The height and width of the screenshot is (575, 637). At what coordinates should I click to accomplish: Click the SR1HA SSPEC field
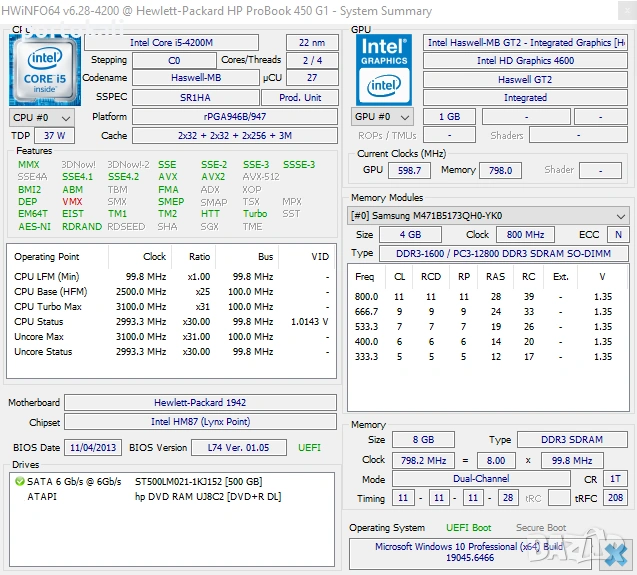[195, 98]
